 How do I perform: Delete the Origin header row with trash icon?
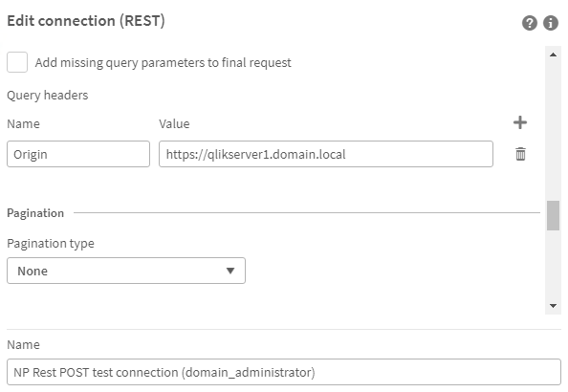coord(520,154)
